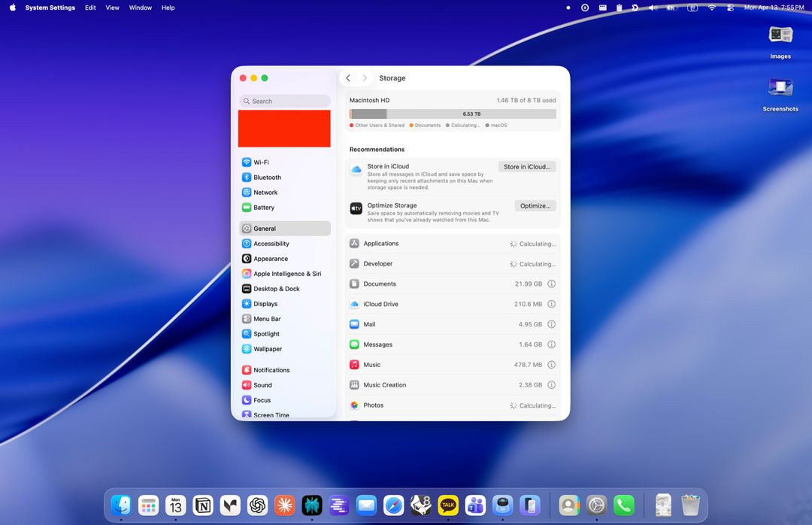Open the Edit menu

[91, 8]
